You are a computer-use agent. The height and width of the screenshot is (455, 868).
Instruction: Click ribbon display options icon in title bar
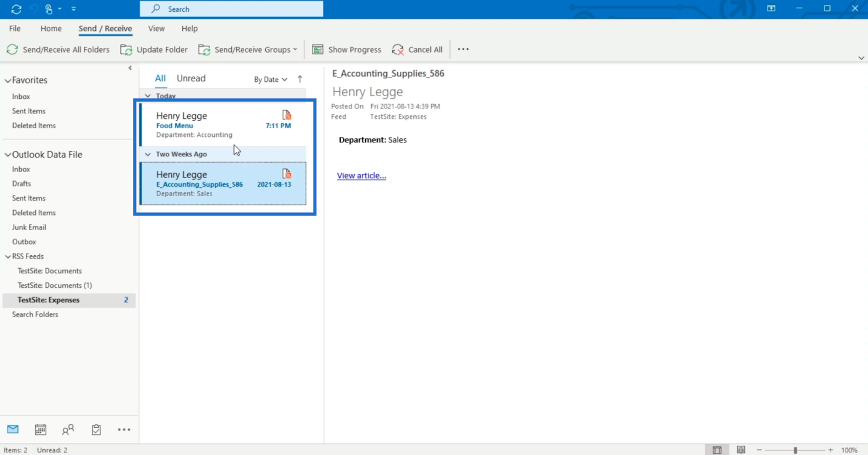click(x=771, y=8)
